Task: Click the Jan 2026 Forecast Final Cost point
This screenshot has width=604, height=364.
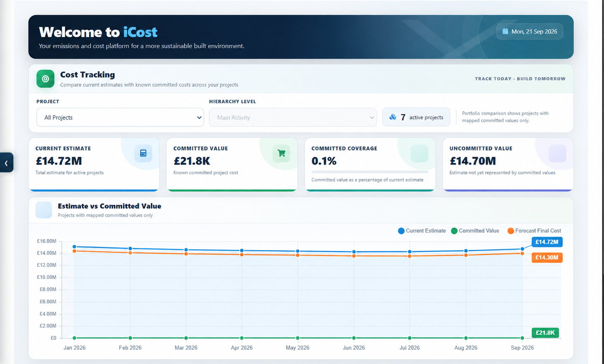Action: pos(75,251)
